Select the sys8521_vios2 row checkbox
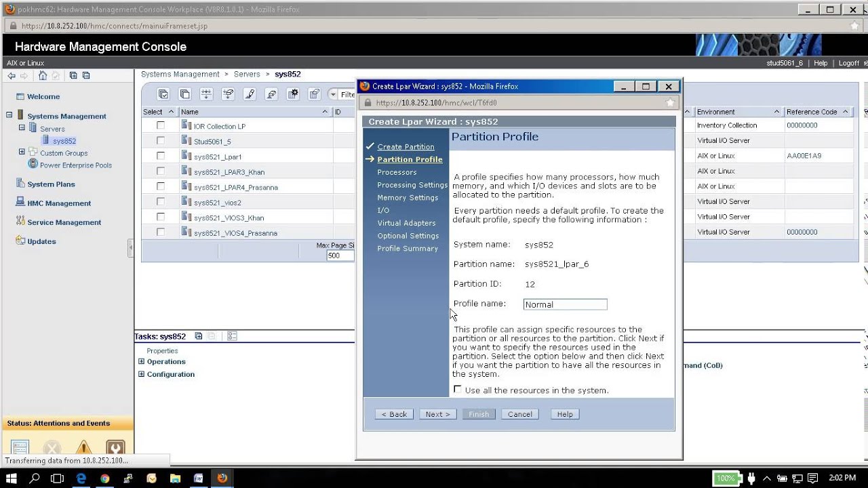This screenshot has width=868, height=488. tap(161, 202)
